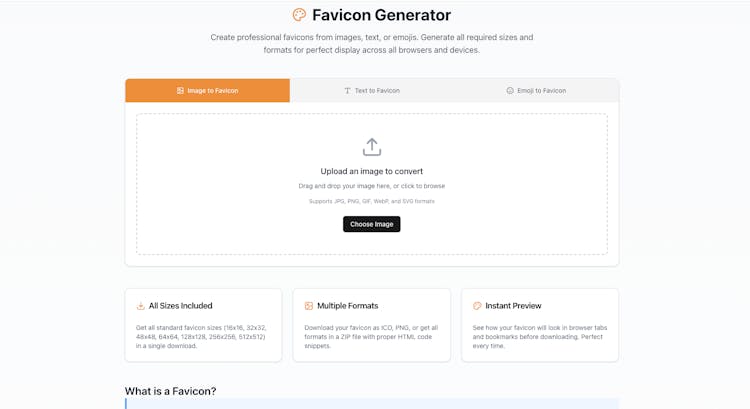The height and width of the screenshot is (409, 750).
Task: Click the drag and drop instruction text
Action: point(372,186)
